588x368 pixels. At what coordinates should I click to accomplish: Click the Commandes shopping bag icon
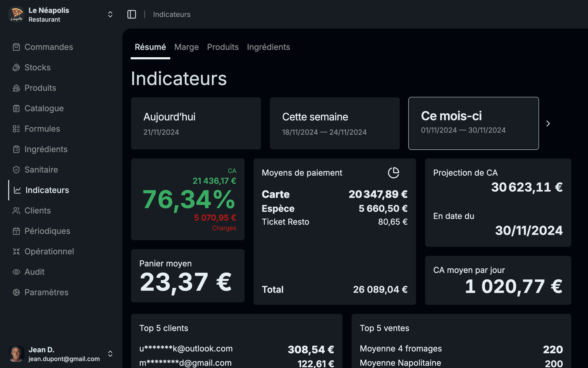[16, 47]
